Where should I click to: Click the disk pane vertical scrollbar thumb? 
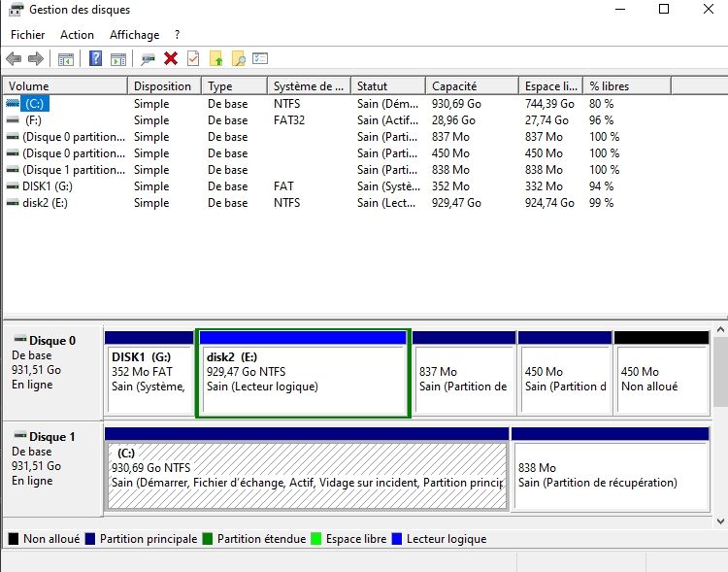[x=720, y=372]
